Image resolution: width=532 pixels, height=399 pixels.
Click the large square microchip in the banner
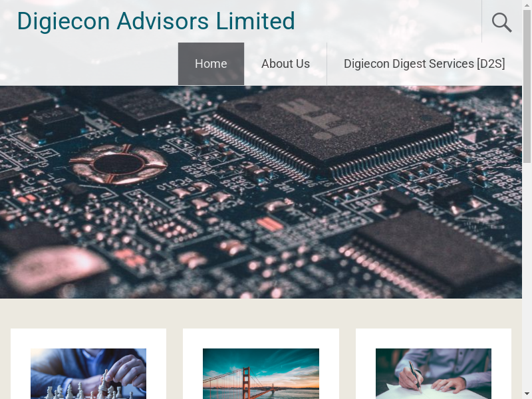point(334,126)
